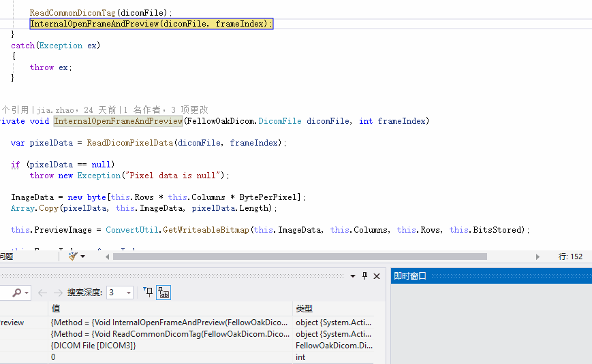Screen dimensions: 592x364
Task: Select the value cell with Void InternalOpenFrameAndPreview
Action: (x=170, y=322)
